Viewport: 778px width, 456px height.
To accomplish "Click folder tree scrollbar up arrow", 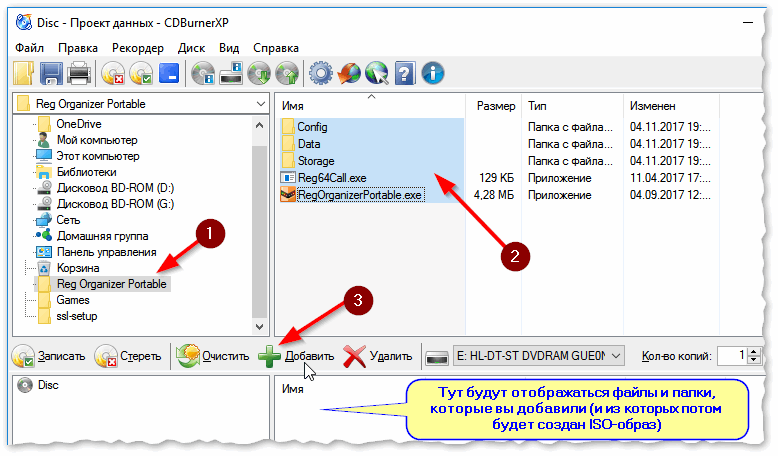I will [259, 125].
